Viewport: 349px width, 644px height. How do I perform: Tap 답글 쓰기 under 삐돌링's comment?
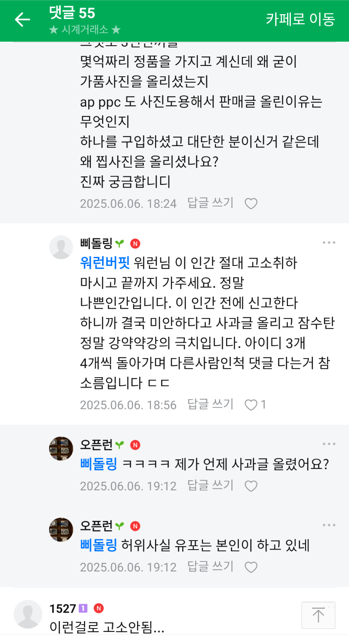210,404
